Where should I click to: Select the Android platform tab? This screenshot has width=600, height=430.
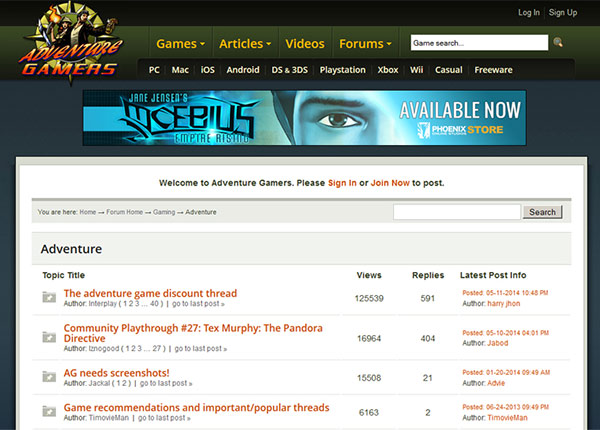243,70
